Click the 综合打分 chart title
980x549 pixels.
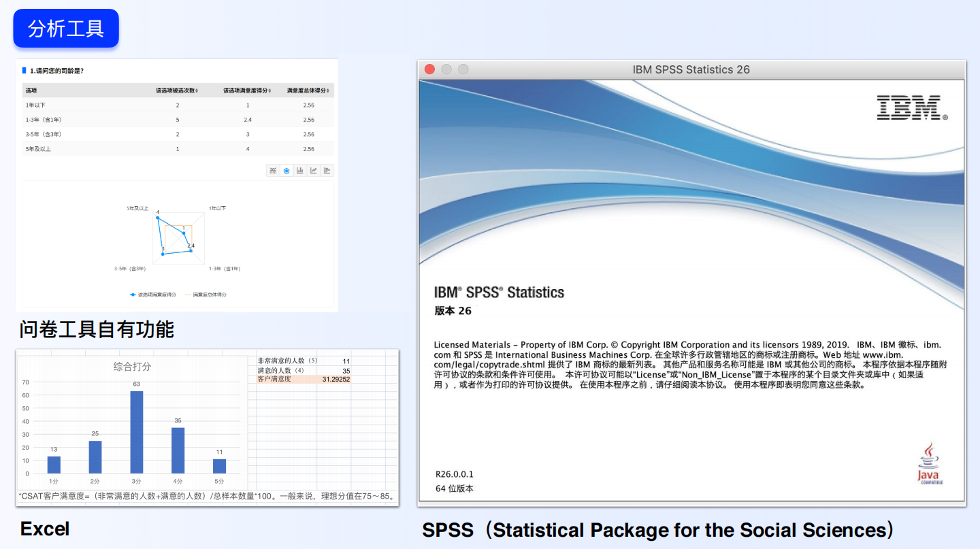132,367
